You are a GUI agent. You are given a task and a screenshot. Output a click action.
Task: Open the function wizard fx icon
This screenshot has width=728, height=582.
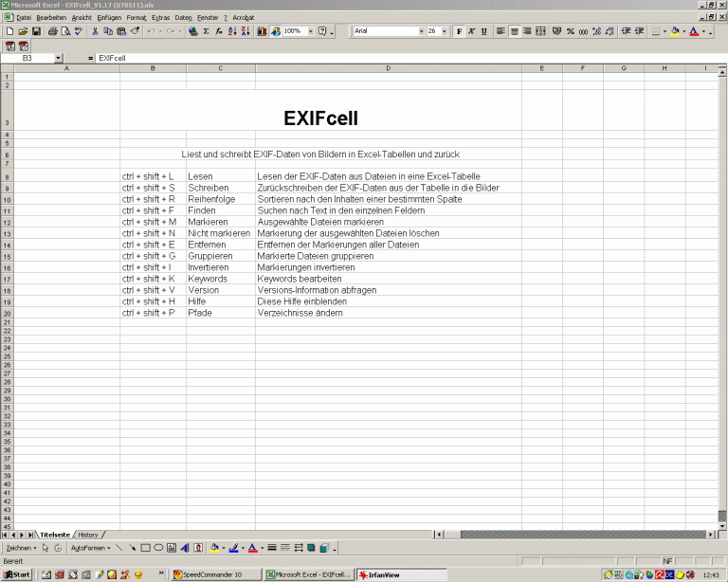coord(219,31)
